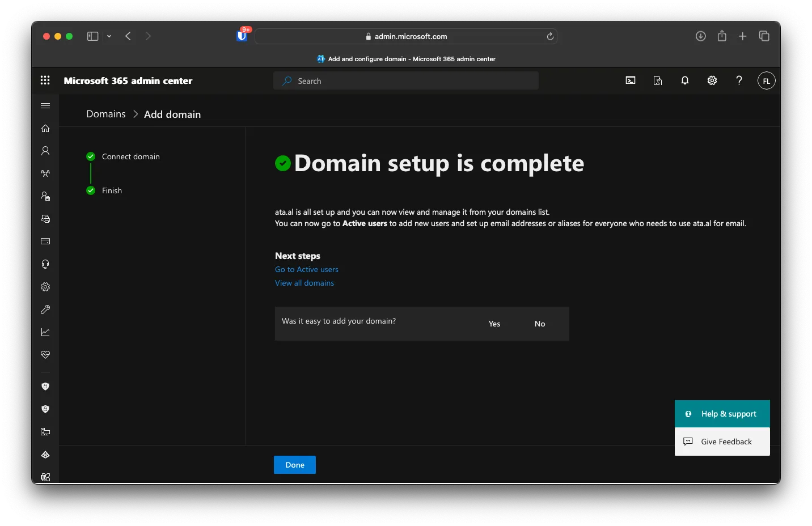Screen dimensions: 812x526
Task: Toggle the Safari sidebar button
Action: (92, 36)
